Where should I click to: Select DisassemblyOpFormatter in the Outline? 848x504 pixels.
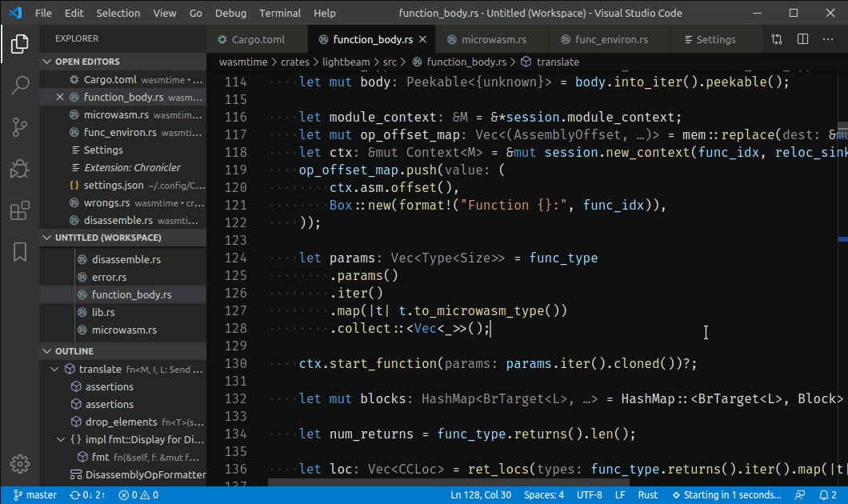pyautogui.click(x=122, y=474)
